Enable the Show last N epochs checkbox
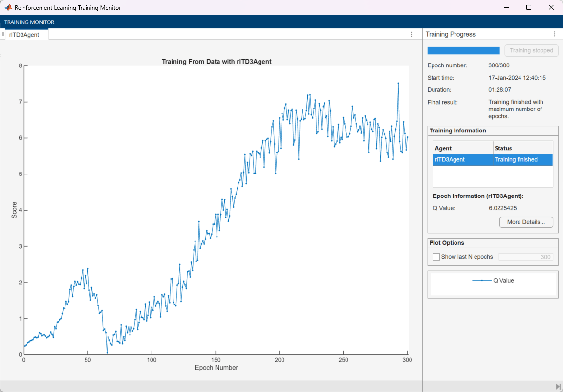 pyautogui.click(x=436, y=257)
